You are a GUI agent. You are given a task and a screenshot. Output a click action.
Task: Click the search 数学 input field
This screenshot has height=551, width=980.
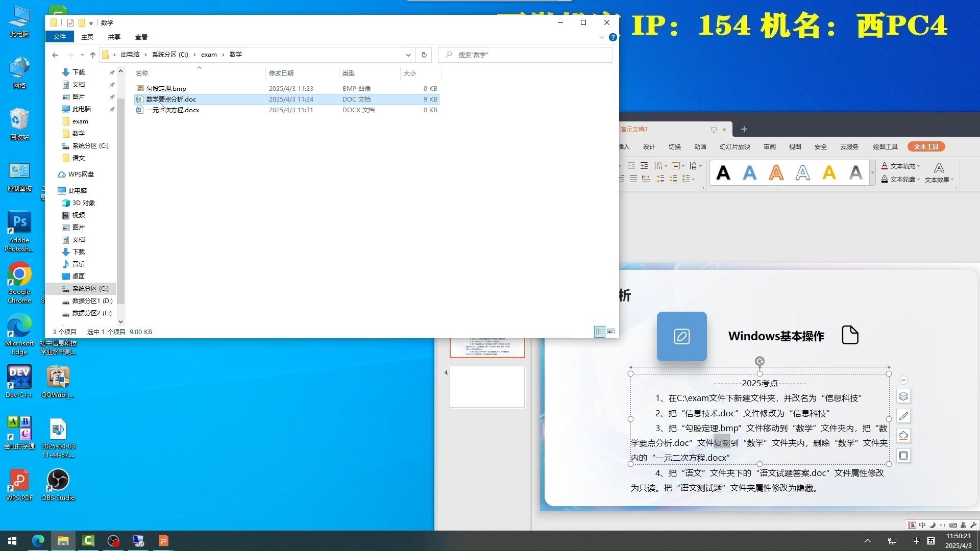click(x=525, y=55)
